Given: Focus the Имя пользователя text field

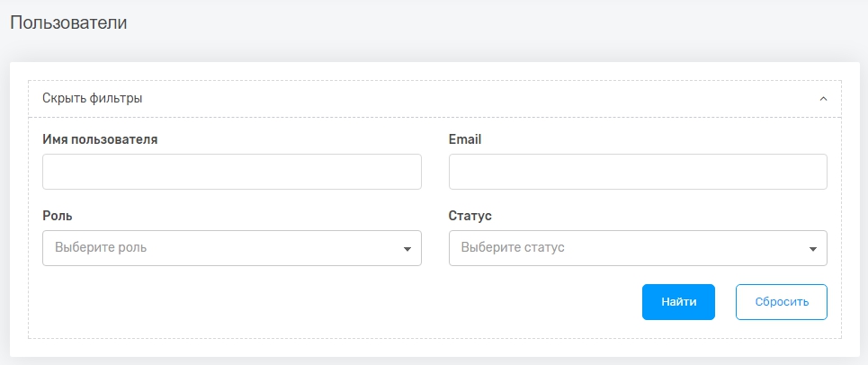Looking at the screenshot, I should coord(232,172).
